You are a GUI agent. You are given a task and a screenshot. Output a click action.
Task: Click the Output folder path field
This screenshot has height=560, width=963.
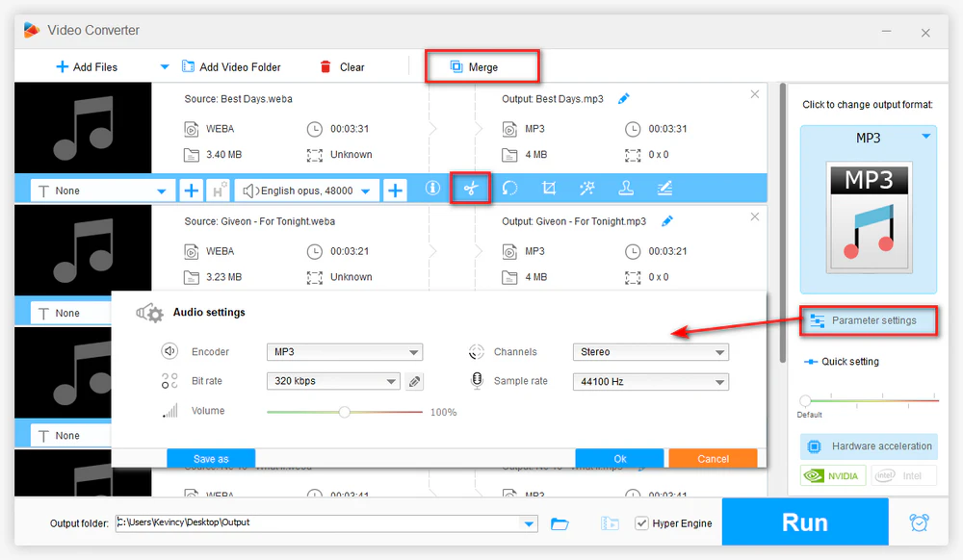point(318,522)
